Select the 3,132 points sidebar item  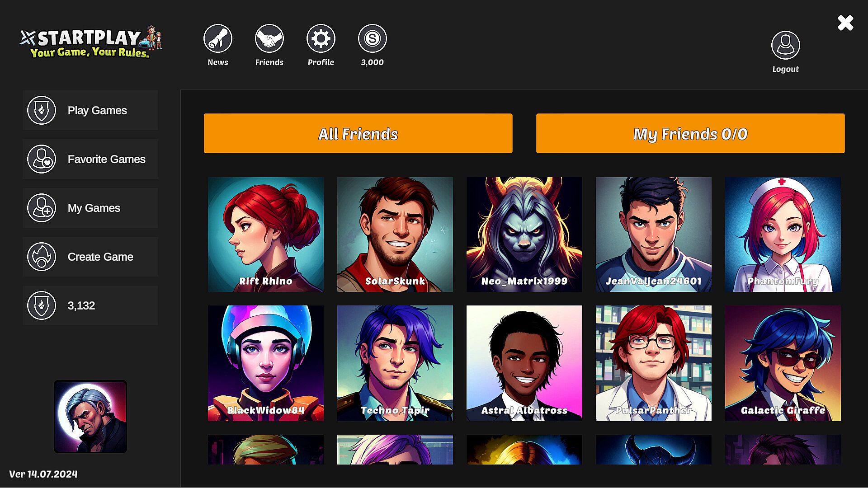[x=90, y=305]
